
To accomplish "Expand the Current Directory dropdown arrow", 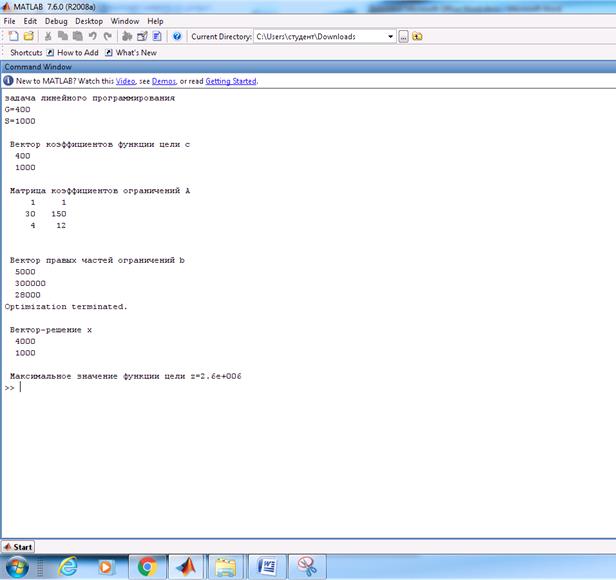I will (x=390, y=37).
